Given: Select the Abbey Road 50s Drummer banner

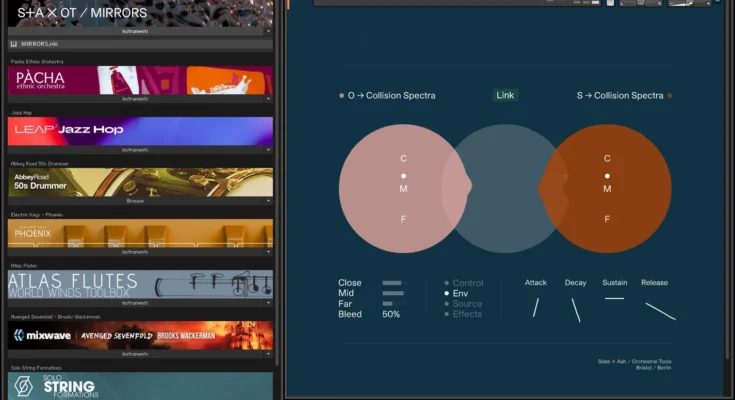Looking at the screenshot, I should (x=141, y=182).
